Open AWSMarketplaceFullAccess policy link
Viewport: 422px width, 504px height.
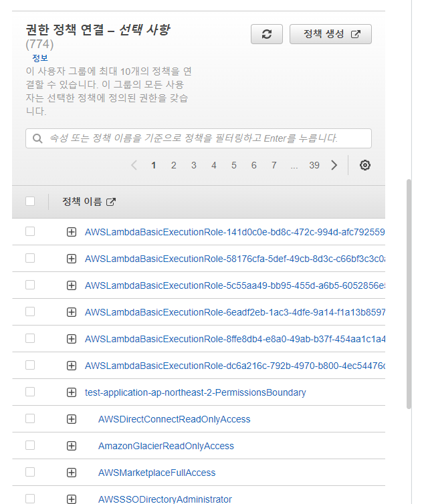[156, 472]
